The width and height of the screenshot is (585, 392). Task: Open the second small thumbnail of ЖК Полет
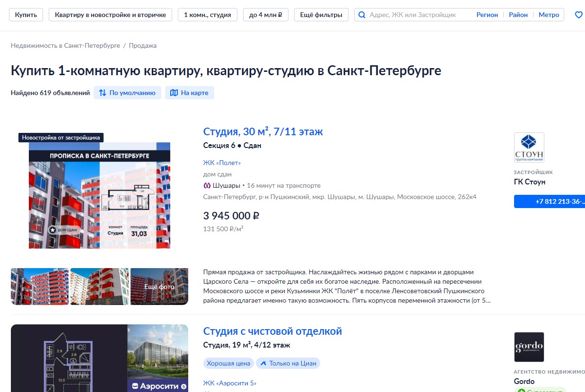click(x=99, y=287)
